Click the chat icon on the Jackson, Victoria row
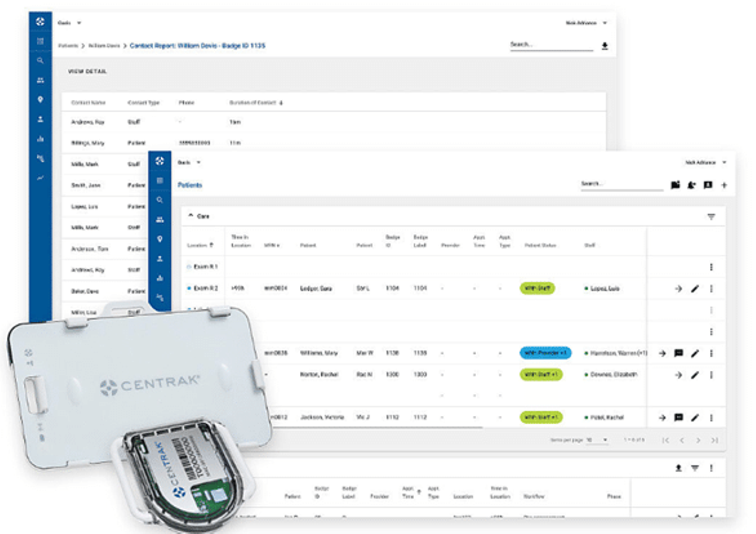Image resolution: width=756 pixels, height=534 pixels. point(678,417)
